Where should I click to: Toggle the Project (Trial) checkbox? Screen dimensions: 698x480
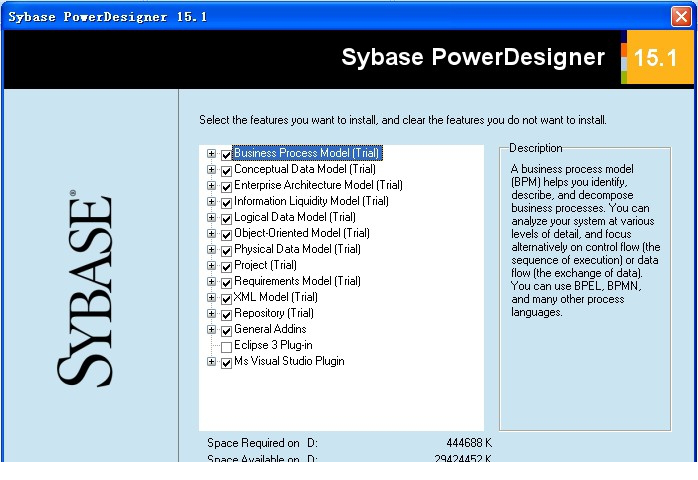click(226, 267)
